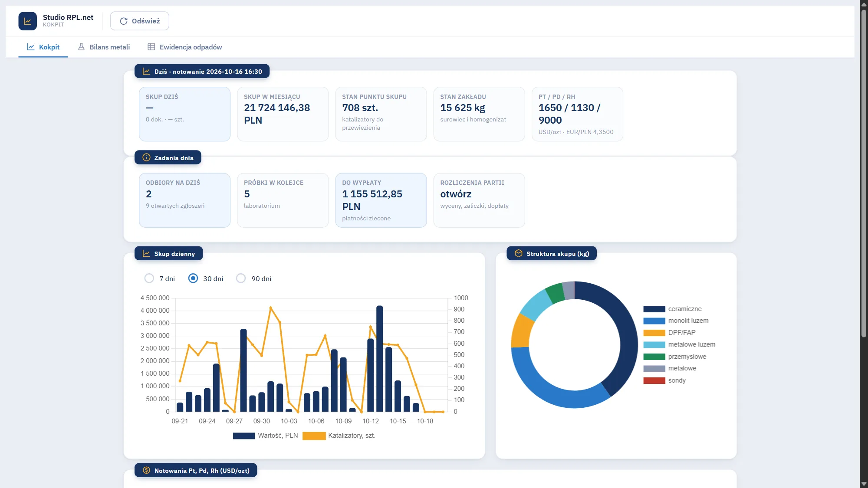
Task: Click the 'metalowe' legend label
Action: (x=682, y=368)
